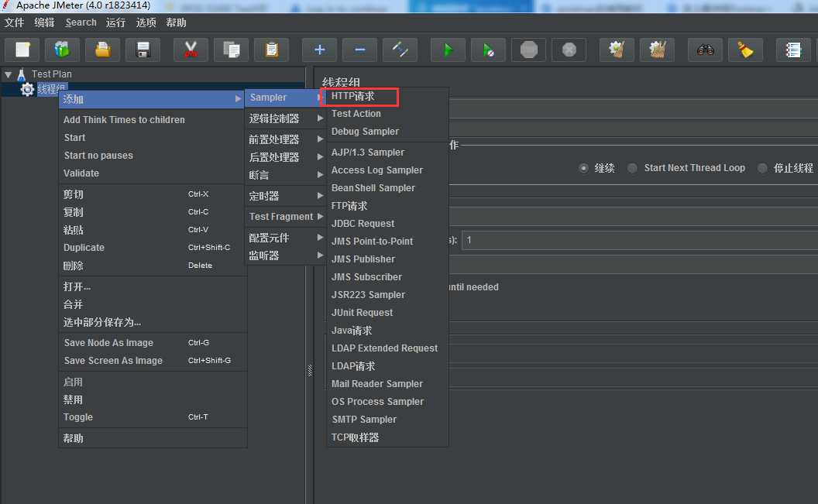Select the Test Plan tree item
This screenshot has width=818, height=504.
click(51, 74)
